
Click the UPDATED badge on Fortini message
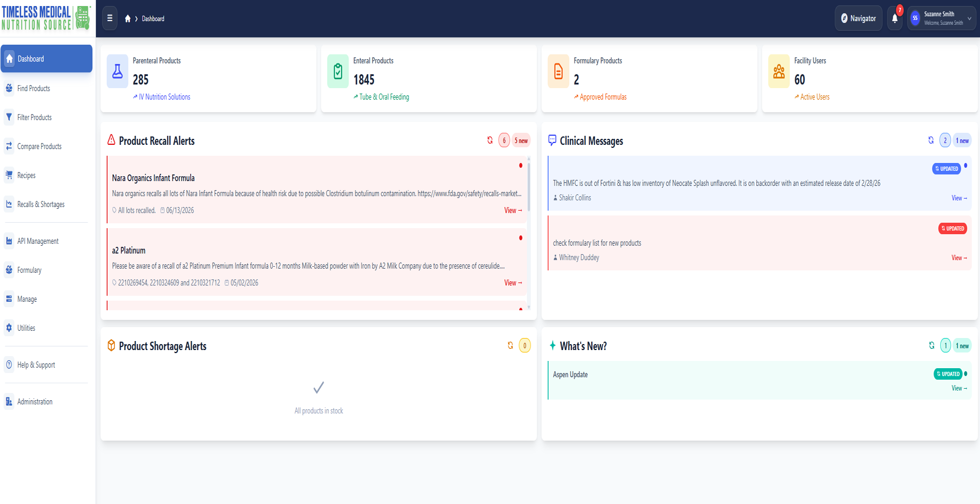click(947, 168)
